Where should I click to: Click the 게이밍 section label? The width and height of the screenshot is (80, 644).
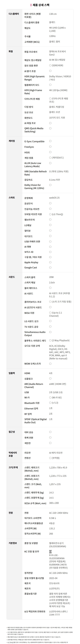tap(12, 141)
